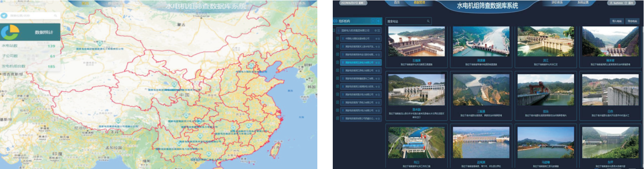Expand the last organization tree node

tap(337, 118)
